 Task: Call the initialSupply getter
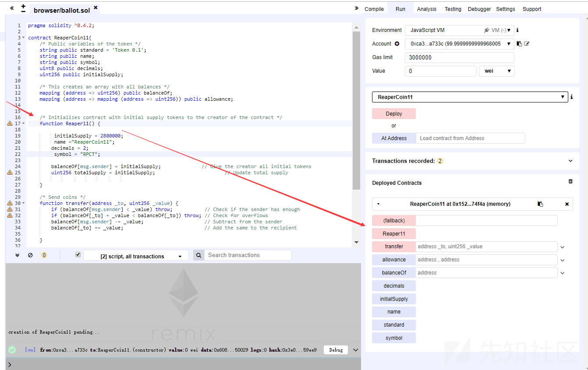tap(394, 299)
